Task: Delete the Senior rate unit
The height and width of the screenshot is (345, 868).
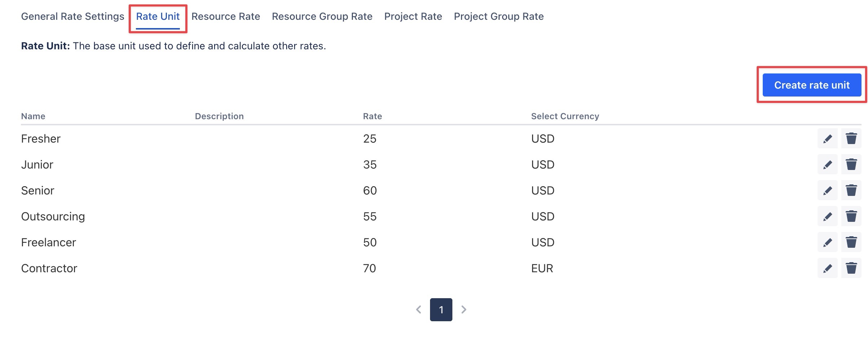Action: (851, 191)
